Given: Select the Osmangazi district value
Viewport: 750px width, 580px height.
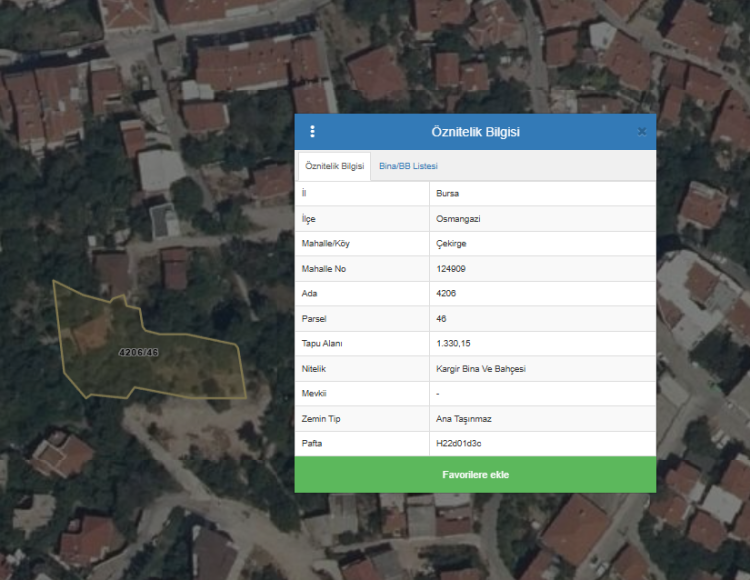Looking at the screenshot, I should (x=458, y=219).
